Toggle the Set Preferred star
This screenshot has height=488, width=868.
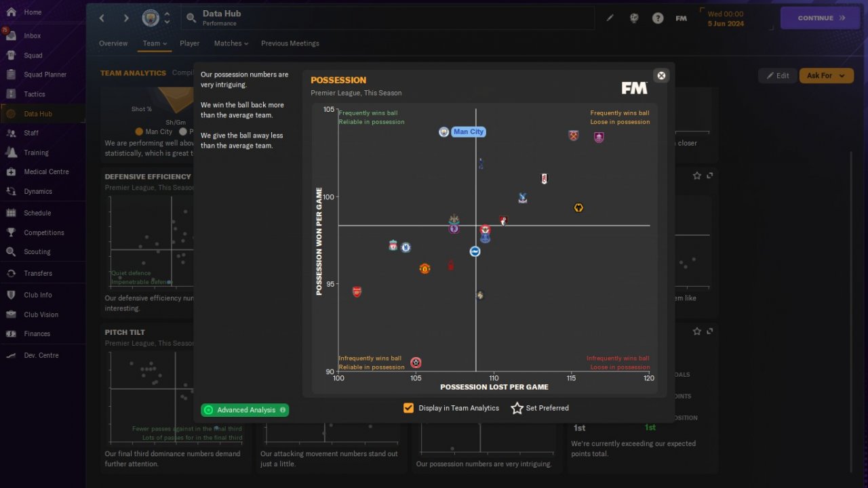(x=517, y=408)
